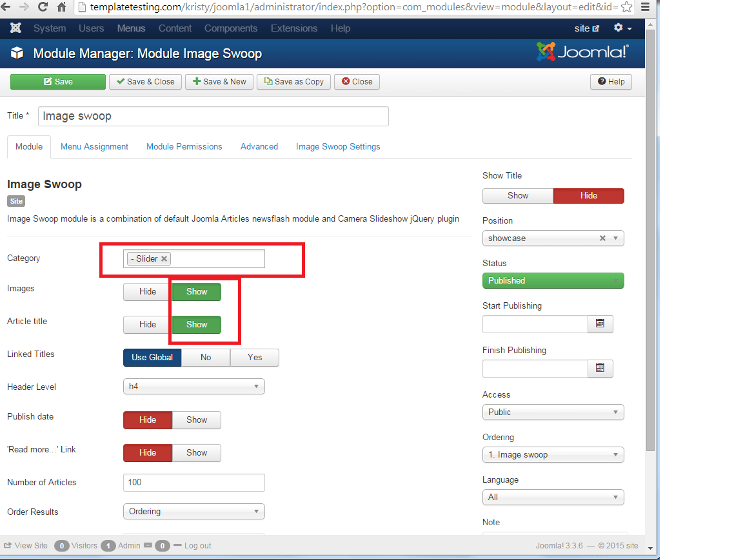Switch to the Menu Assignment tab
The image size is (743, 560).
tap(94, 146)
